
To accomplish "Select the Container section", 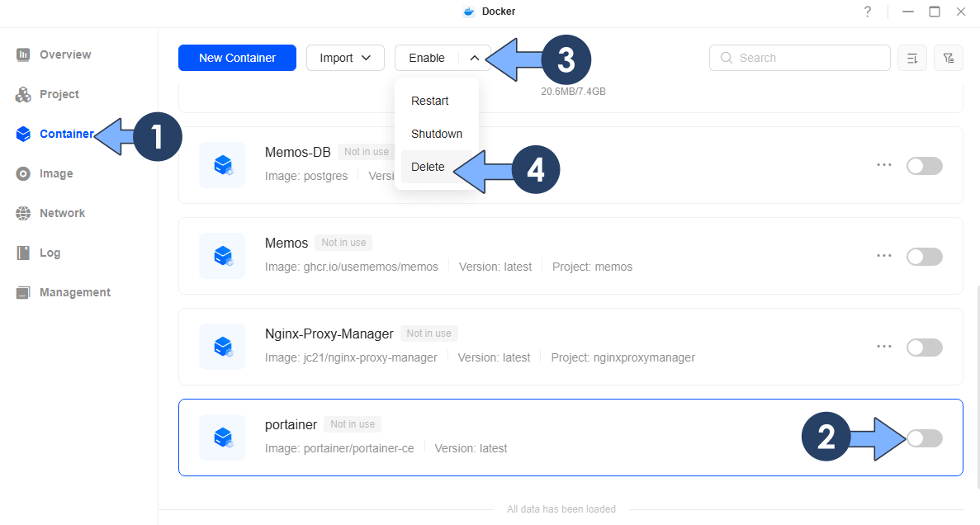I will [55, 134].
